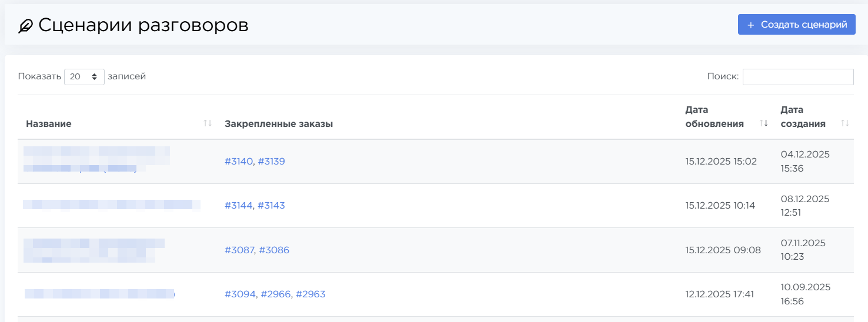Open order link #3094
Image resolution: width=868 pixels, height=322 pixels.
click(x=240, y=294)
